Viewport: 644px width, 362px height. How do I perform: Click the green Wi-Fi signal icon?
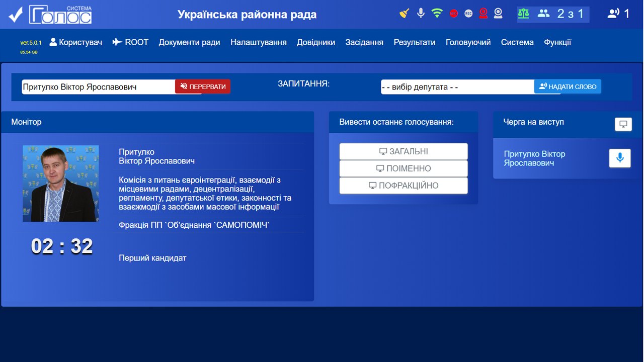(x=437, y=14)
